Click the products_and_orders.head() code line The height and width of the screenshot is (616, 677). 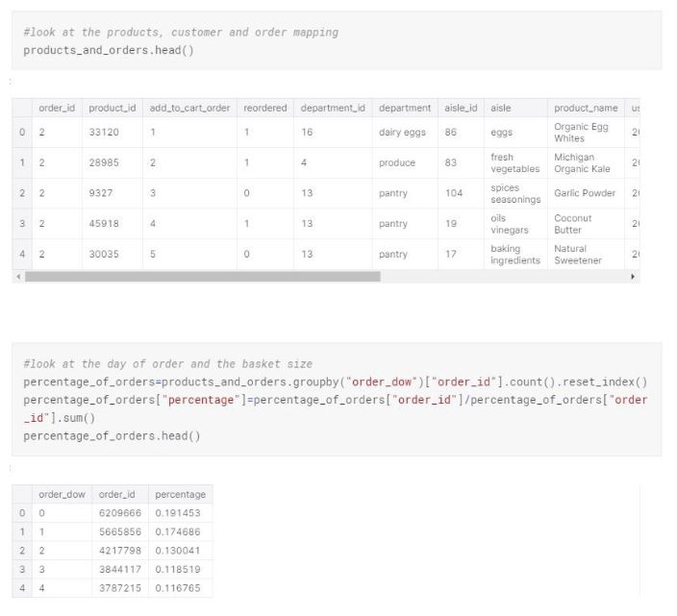coord(109,50)
